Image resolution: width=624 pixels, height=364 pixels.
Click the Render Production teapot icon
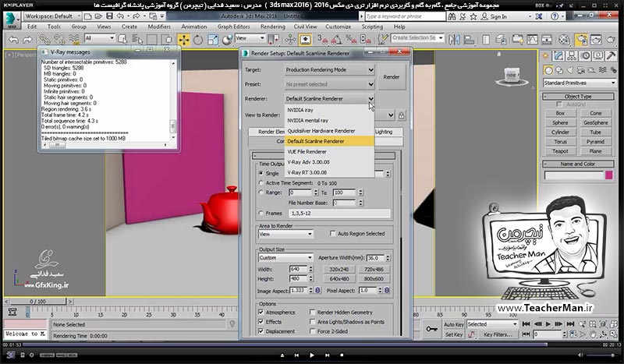click(611, 40)
